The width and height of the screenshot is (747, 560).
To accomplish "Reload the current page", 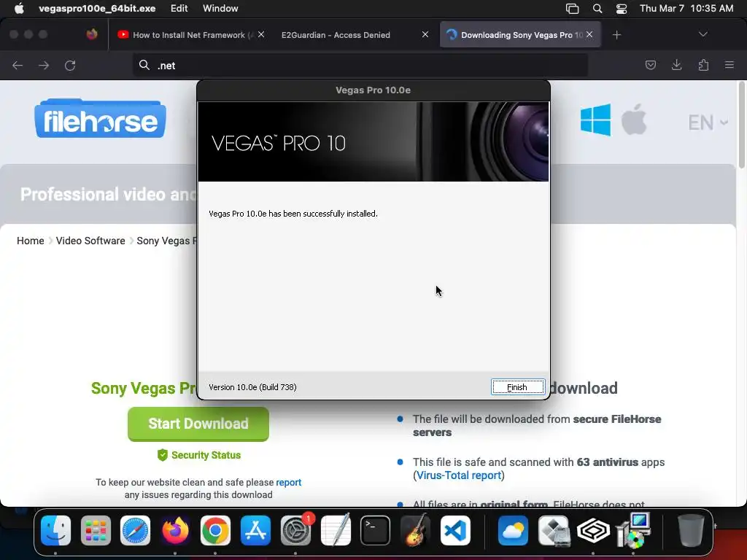I will tap(70, 65).
